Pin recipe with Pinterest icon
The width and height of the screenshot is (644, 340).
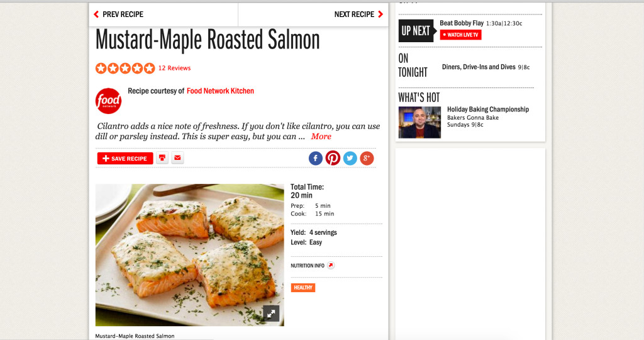[333, 158]
